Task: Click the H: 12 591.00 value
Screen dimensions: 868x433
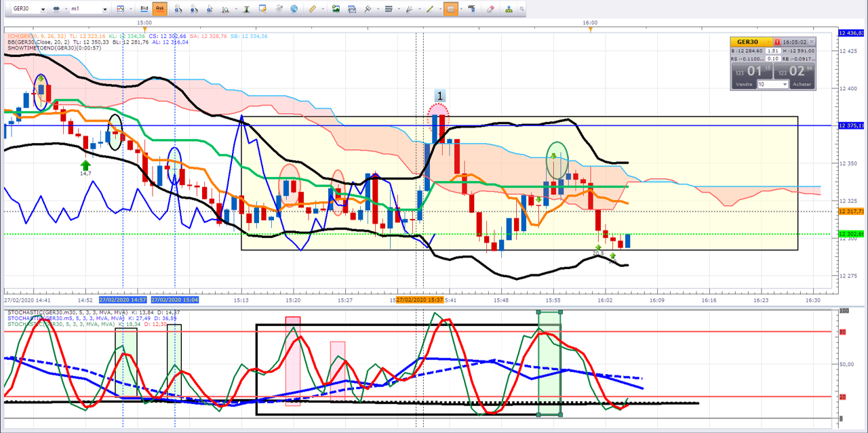Action: [799, 51]
